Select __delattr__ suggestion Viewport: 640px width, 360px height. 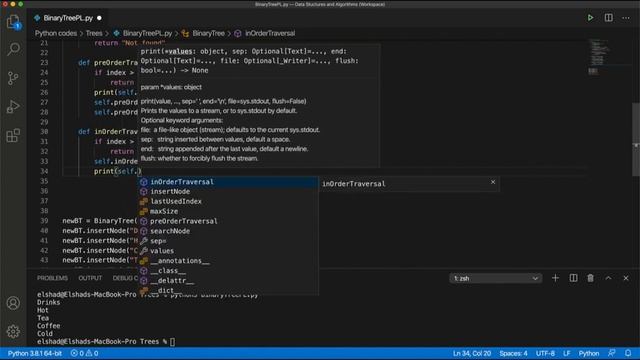click(x=229, y=280)
